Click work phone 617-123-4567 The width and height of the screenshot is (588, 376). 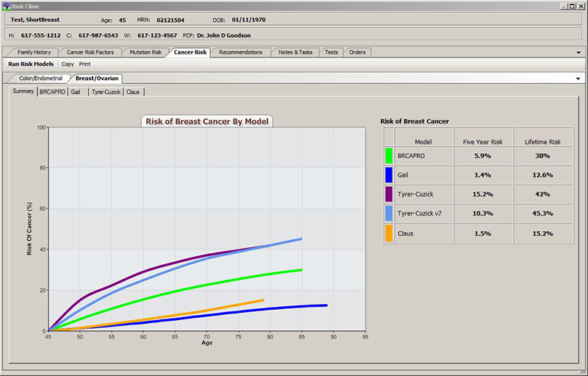pos(157,35)
